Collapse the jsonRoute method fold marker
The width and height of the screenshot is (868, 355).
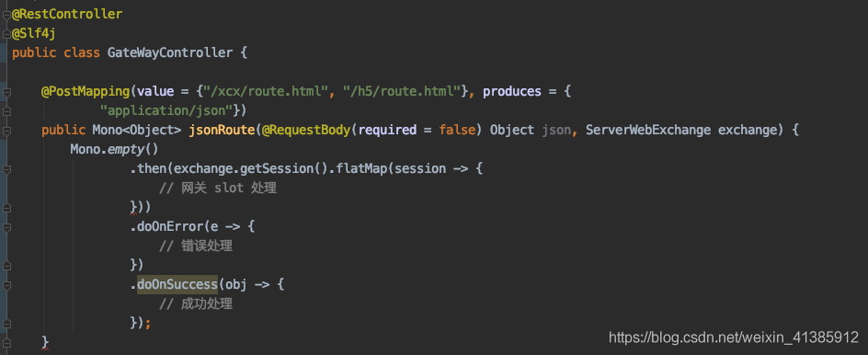[x=6, y=131]
